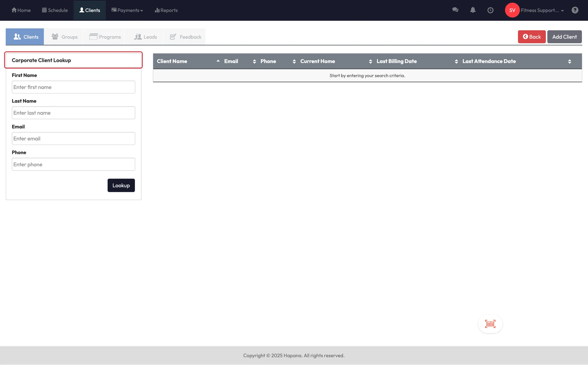Switch to the Leads tab
Screen dimensions: 588x365
pyautogui.click(x=146, y=37)
